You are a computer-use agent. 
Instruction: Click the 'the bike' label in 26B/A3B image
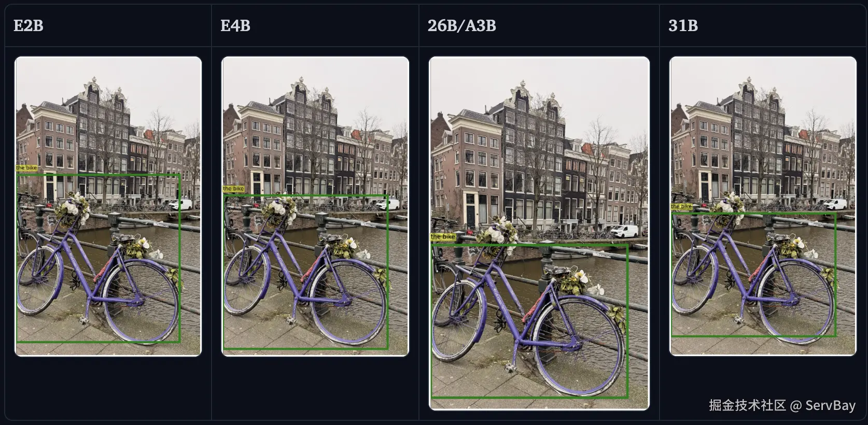click(443, 237)
